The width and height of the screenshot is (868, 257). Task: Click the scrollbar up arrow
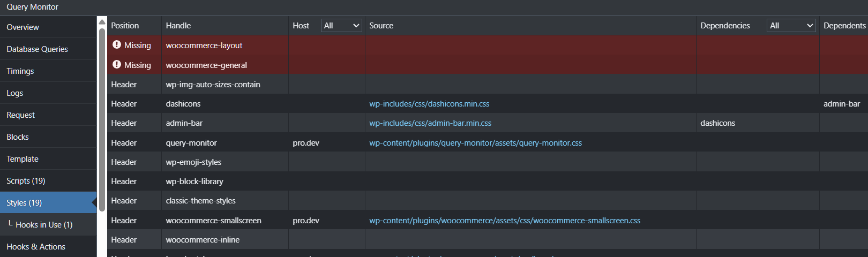[102, 22]
